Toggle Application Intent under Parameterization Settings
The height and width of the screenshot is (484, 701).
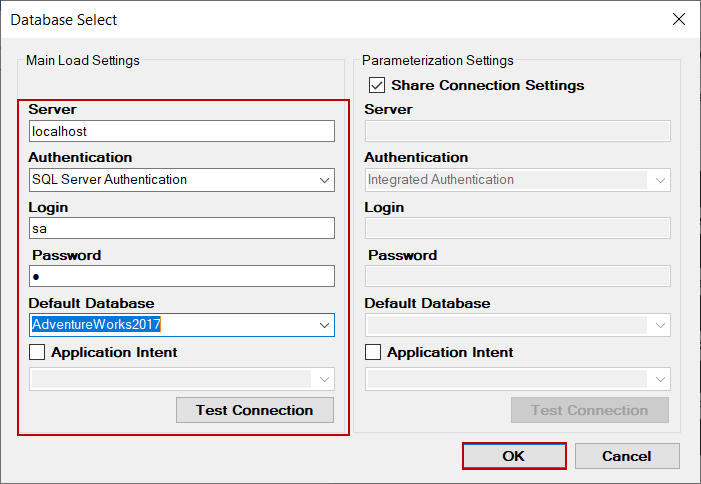coord(374,352)
